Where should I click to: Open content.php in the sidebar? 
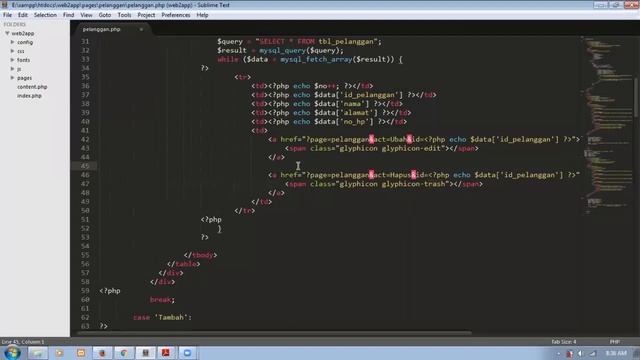click(x=32, y=87)
